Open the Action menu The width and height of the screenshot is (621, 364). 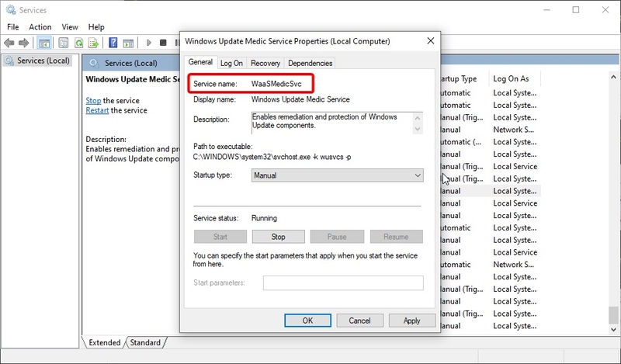tap(40, 27)
